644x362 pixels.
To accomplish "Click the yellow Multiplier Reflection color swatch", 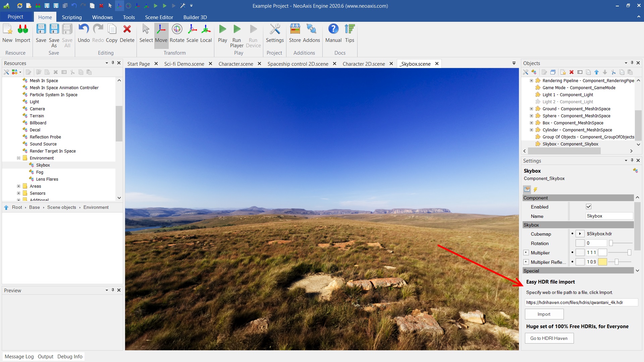I will (x=602, y=262).
